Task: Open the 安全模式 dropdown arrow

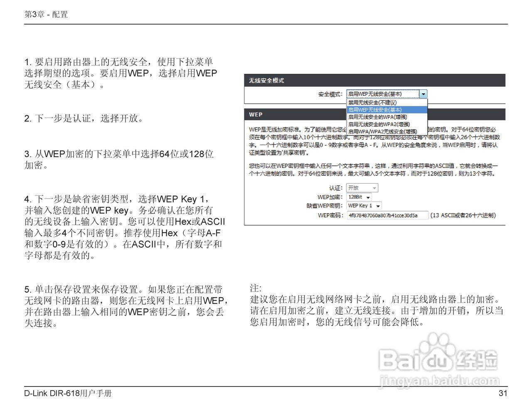Action: coord(423,94)
